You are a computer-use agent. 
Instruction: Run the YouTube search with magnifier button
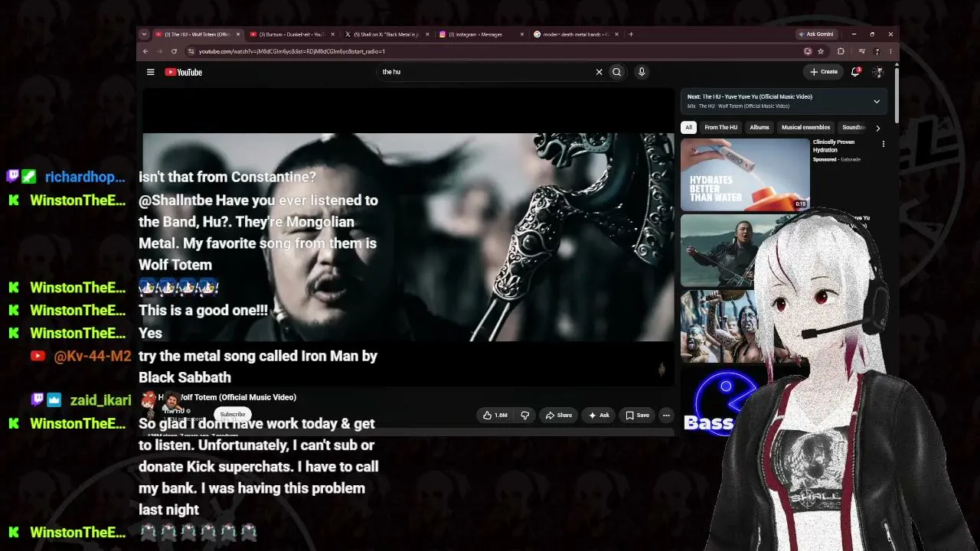[x=616, y=72]
